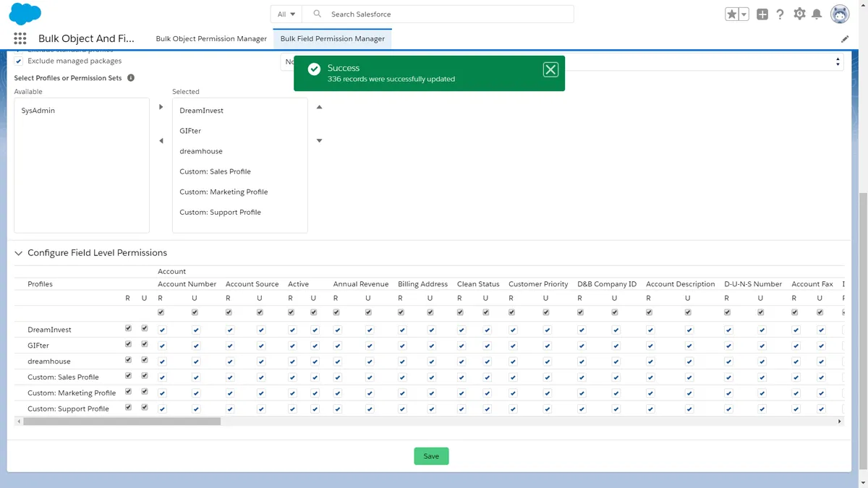Expand the favorites list dropdown arrow
Viewport: 868px width, 488px height.
744,14
